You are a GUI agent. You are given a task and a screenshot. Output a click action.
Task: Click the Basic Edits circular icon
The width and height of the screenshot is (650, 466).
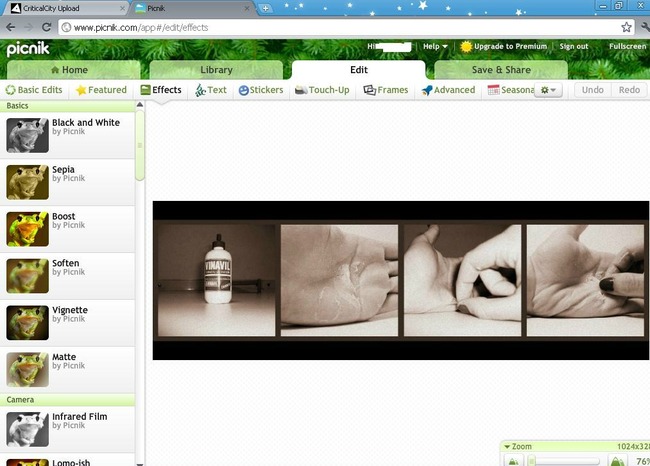coord(10,90)
